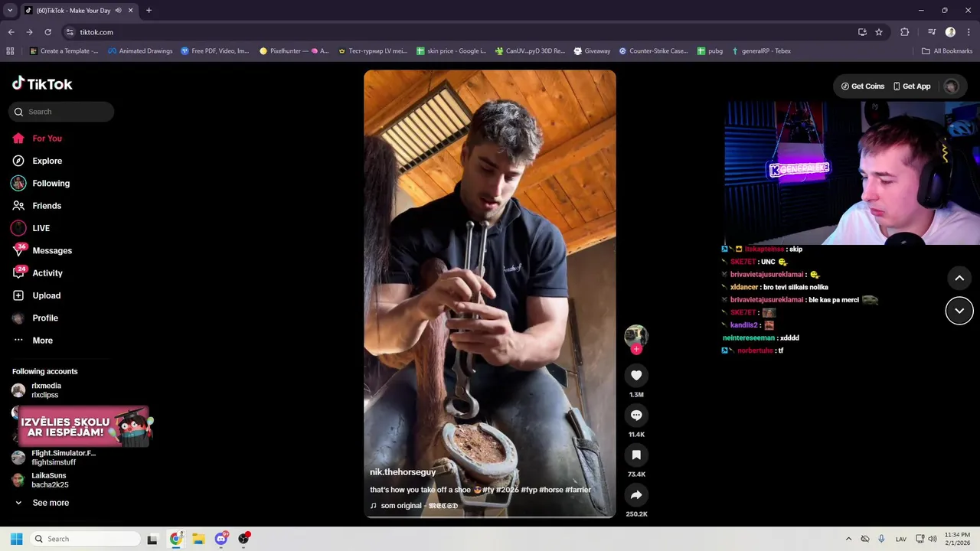980x551 pixels.
Task: Open Discord from taskbar
Action: [x=221, y=539]
